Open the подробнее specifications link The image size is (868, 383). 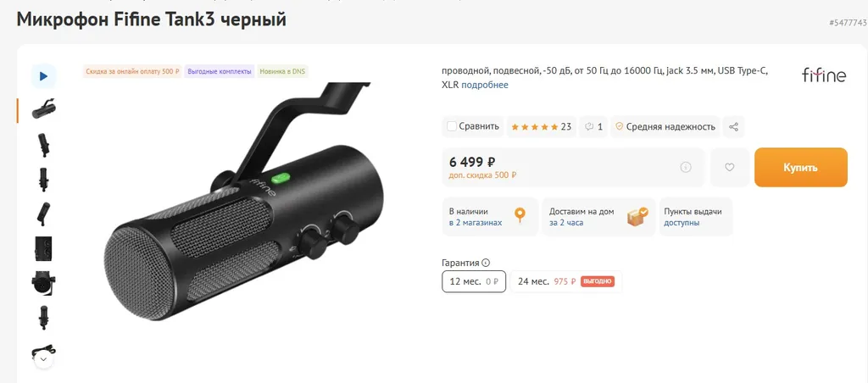pos(484,86)
